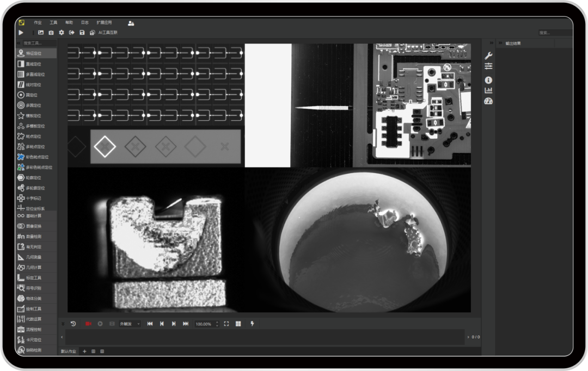The image size is (588, 371).
Task: Switch to the 默认作业 tab
Action: (69, 351)
